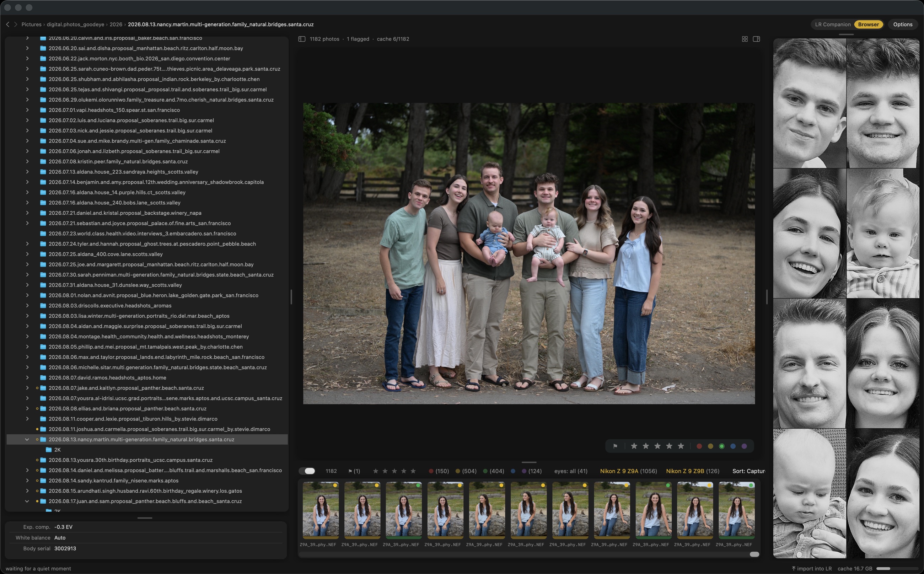This screenshot has height=574, width=924.
Task: Click the filmstrip horizontal scrollbar handle
Action: click(x=754, y=554)
